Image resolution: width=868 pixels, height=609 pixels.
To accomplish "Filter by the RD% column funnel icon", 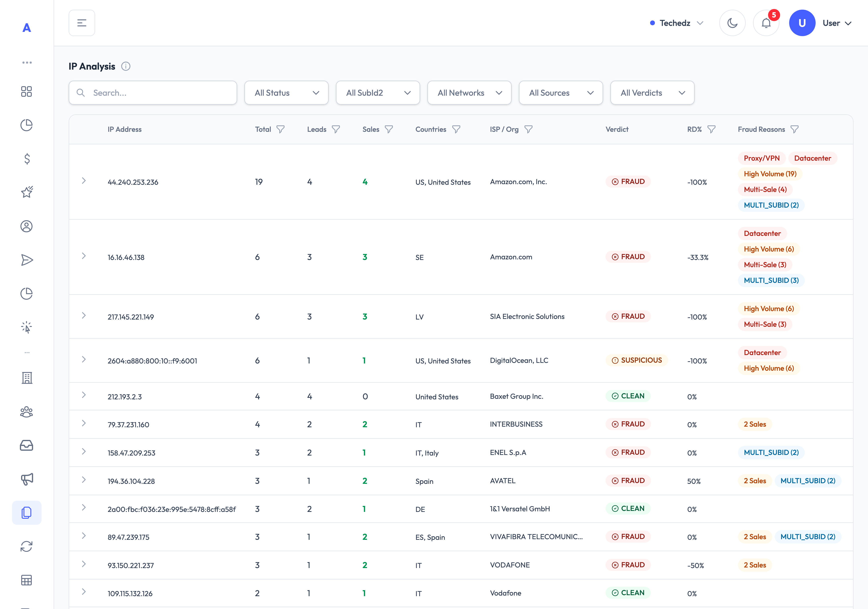I will 711,129.
